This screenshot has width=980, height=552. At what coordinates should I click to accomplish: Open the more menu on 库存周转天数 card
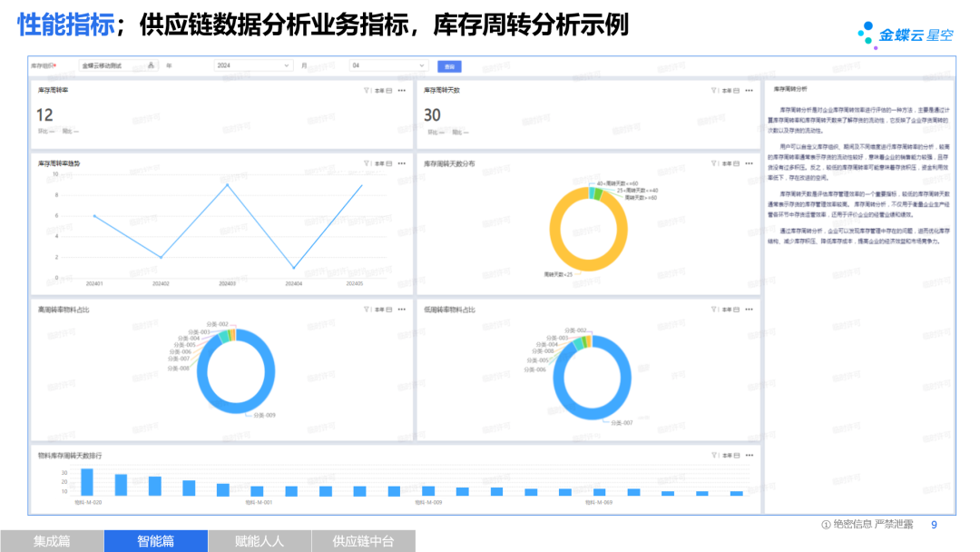750,91
